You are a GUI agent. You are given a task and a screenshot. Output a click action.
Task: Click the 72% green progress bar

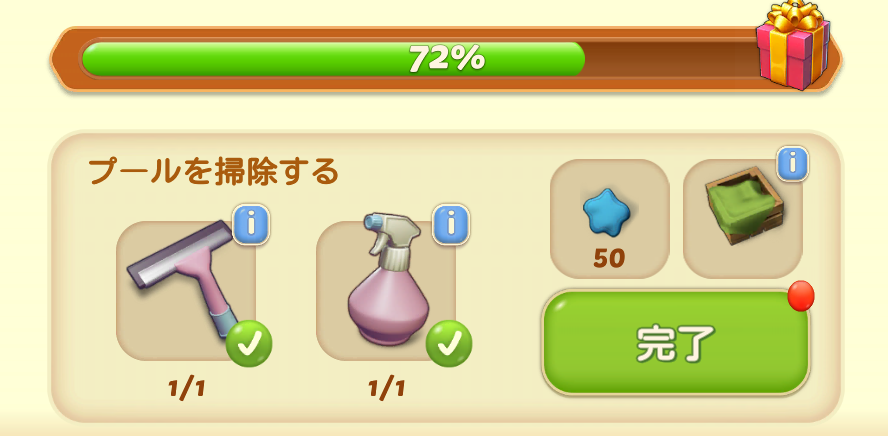click(x=334, y=58)
